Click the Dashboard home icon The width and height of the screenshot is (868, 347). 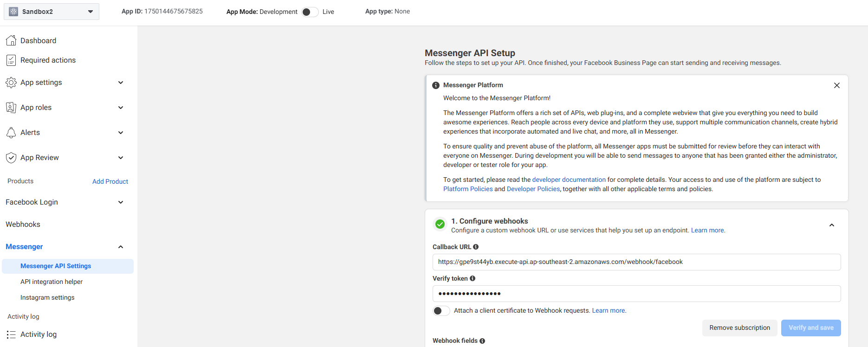point(11,41)
